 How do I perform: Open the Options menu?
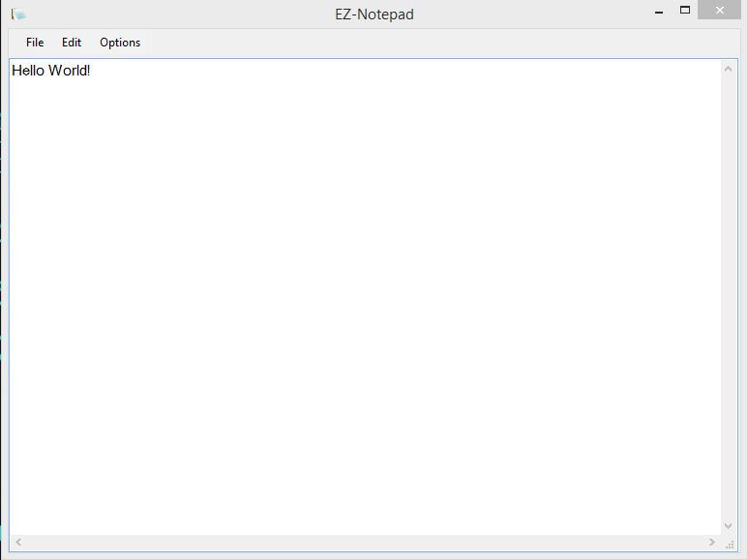(x=120, y=43)
